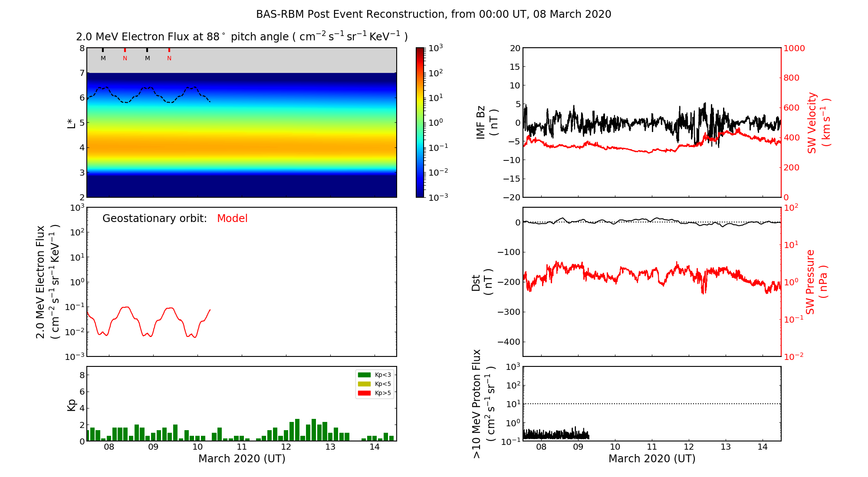Click the BAS-RBM Post Event Reconstruction title
This screenshot has height=477, width=868.
433,14
